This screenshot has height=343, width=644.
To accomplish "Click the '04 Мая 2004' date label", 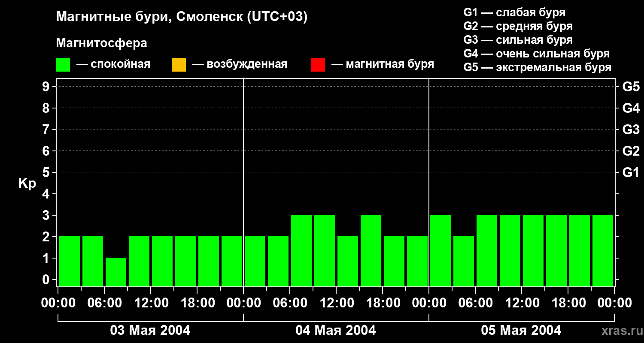I will click(x=336, y=330).
